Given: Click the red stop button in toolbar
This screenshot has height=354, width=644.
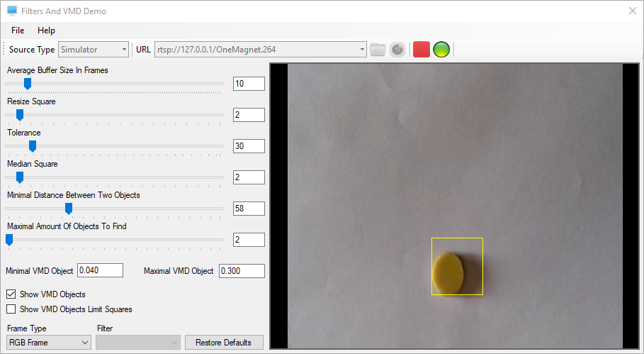Looking at the screenshot, I should pos(421,50).
